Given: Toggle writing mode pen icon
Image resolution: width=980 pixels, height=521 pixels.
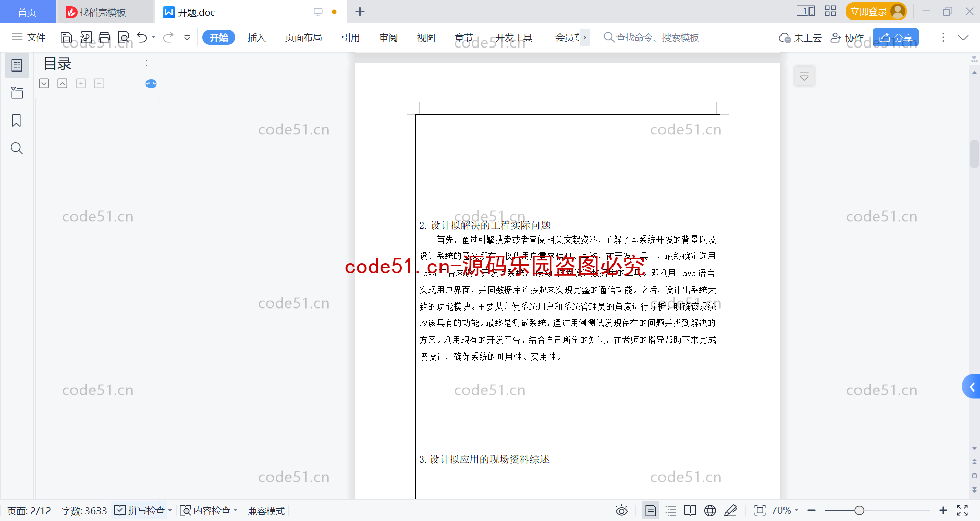Looking at the screenshot, I should [730, 510].
